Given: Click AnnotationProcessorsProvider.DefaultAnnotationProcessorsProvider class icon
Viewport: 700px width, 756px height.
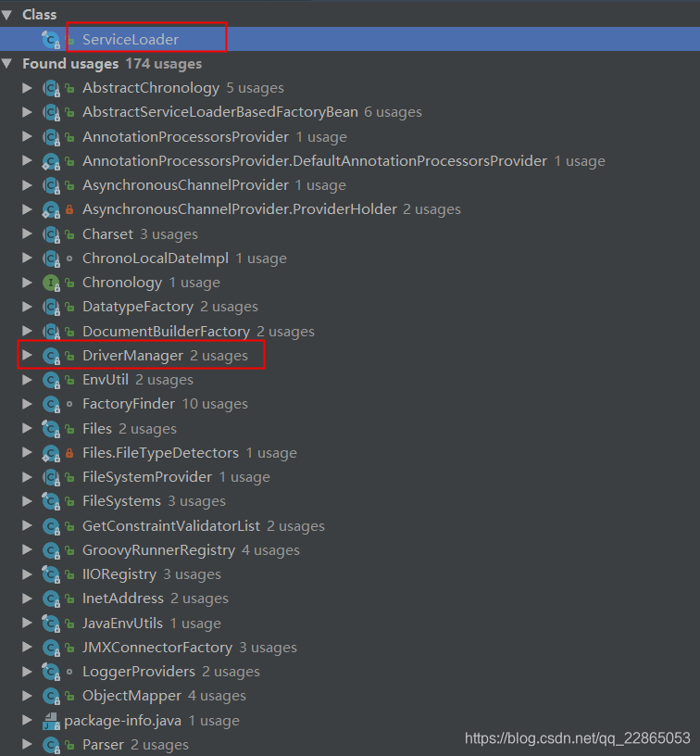Looking at the screenshot, I should point(51,161).
